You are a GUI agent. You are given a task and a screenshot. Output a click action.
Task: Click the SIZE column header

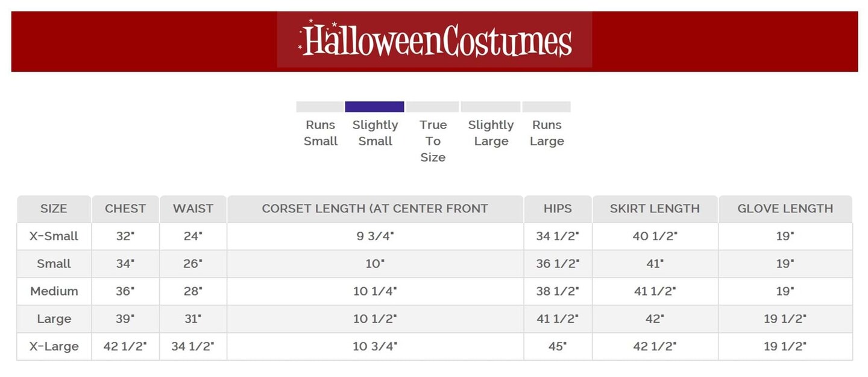coord(54,209)
